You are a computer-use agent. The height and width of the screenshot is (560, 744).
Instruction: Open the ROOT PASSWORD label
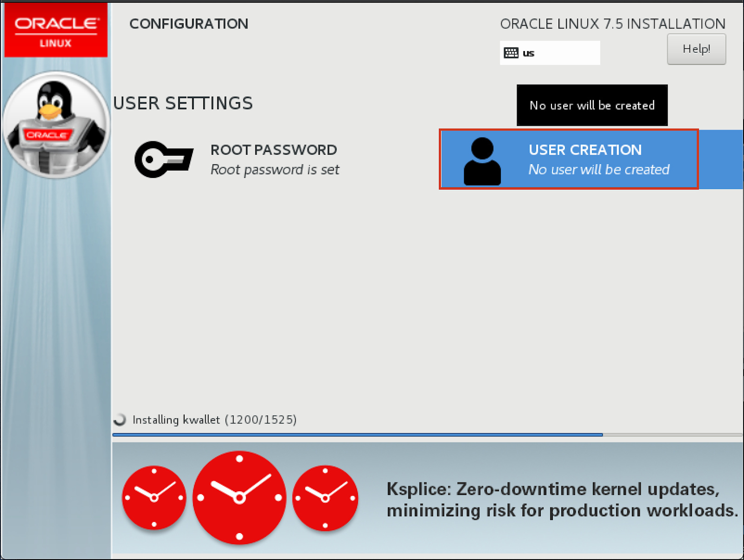click(x=273, y=150)
